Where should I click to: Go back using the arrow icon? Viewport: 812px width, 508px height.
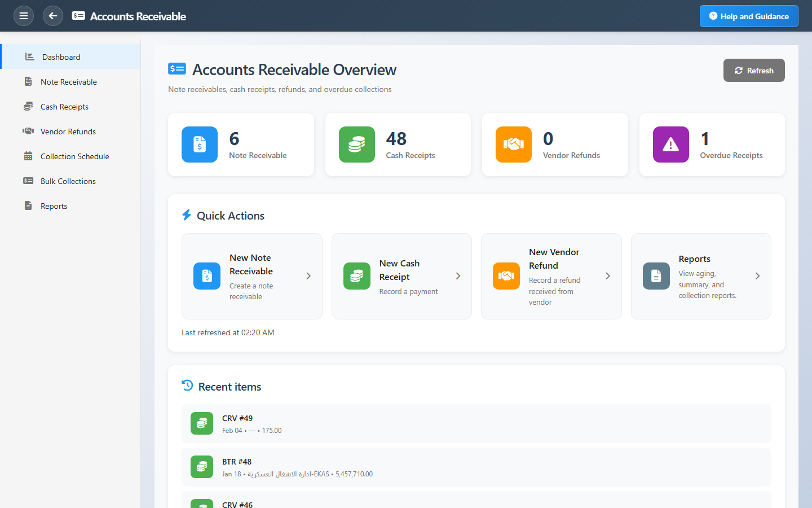pyautogui.click(x=53, y=16)
